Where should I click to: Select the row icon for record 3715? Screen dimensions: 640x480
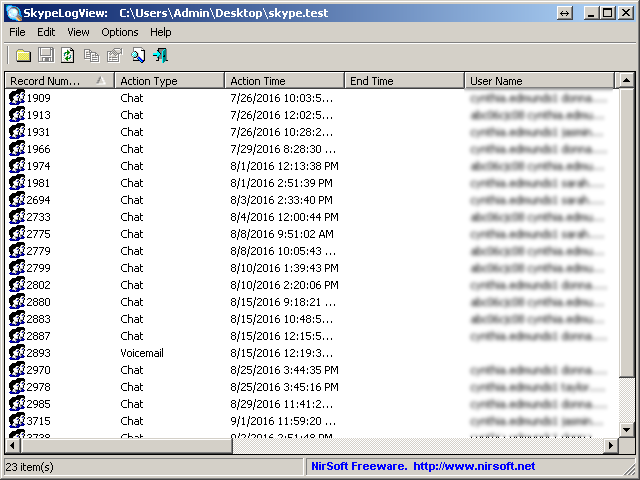[17, 421]
